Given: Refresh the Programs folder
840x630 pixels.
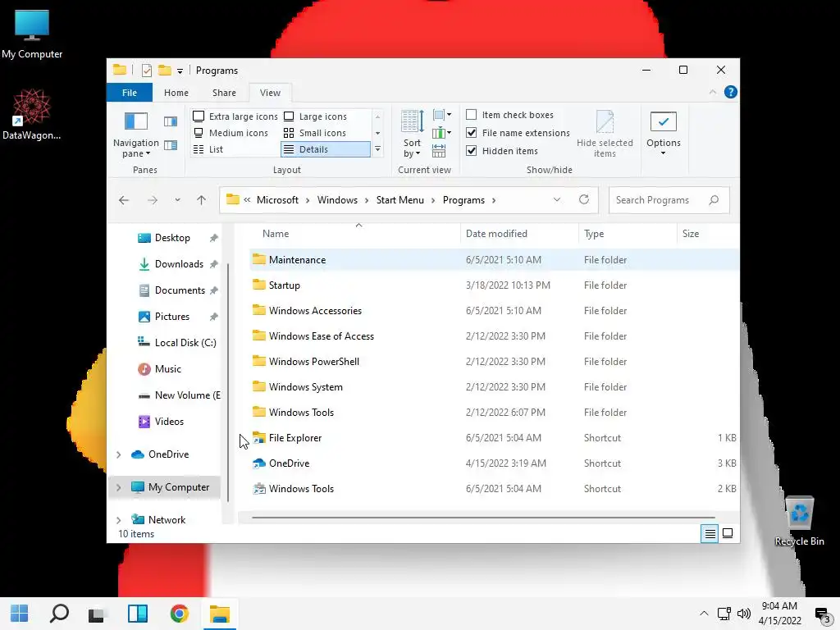Looking at the screenshot, I should [x=584, y=200].
